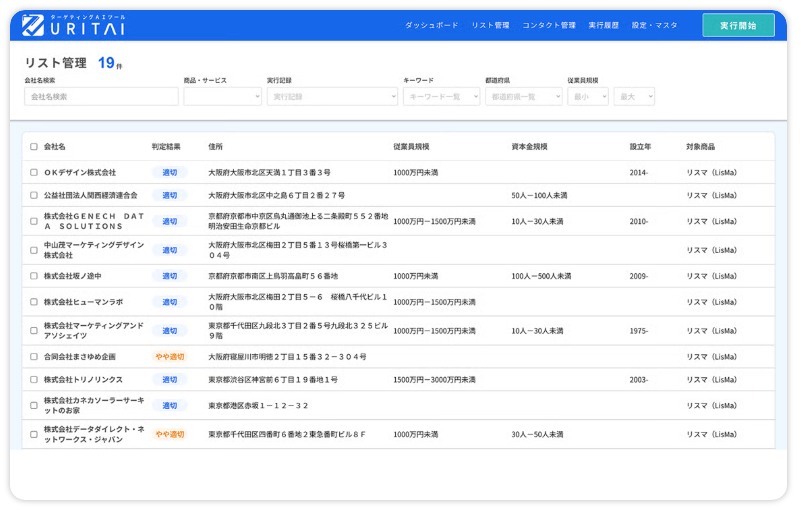Click 適切 badge for OKデザイン株式会社
Image resolution: width=801 pixels, height=510 pixels.
(x=170, y=173)
